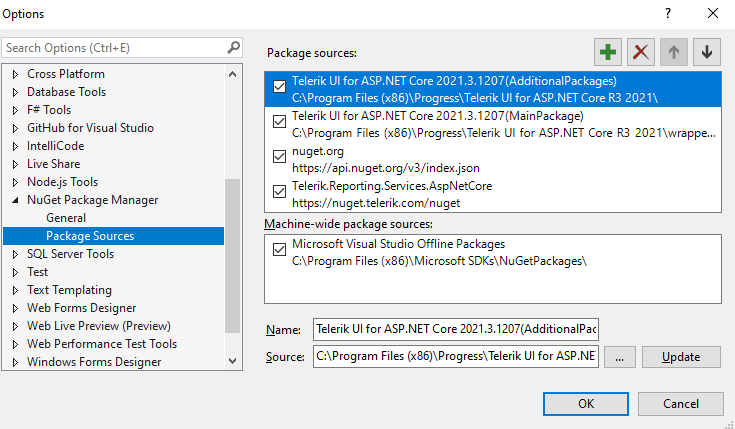Toggle Telerik.Reporting.Services.AspNetCore checkbox

(279, 192)
